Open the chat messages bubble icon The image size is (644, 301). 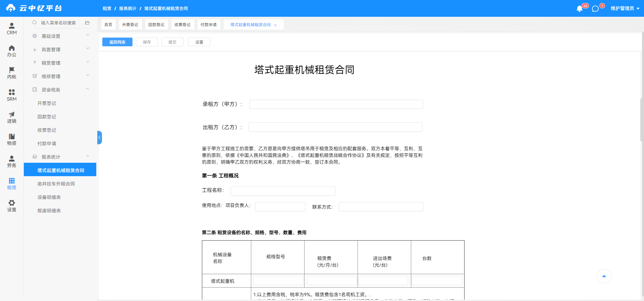tap(595, 9)
